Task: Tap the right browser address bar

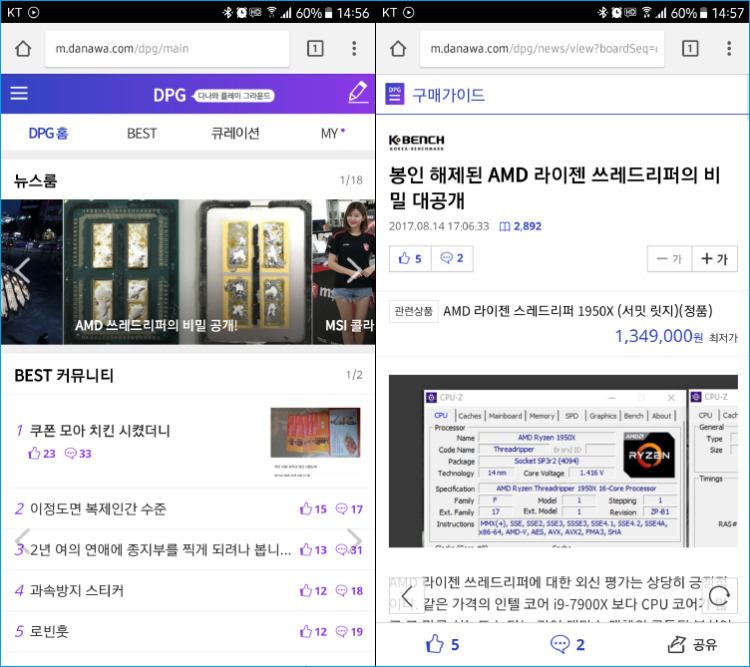Action: click(x=542, y=48)
